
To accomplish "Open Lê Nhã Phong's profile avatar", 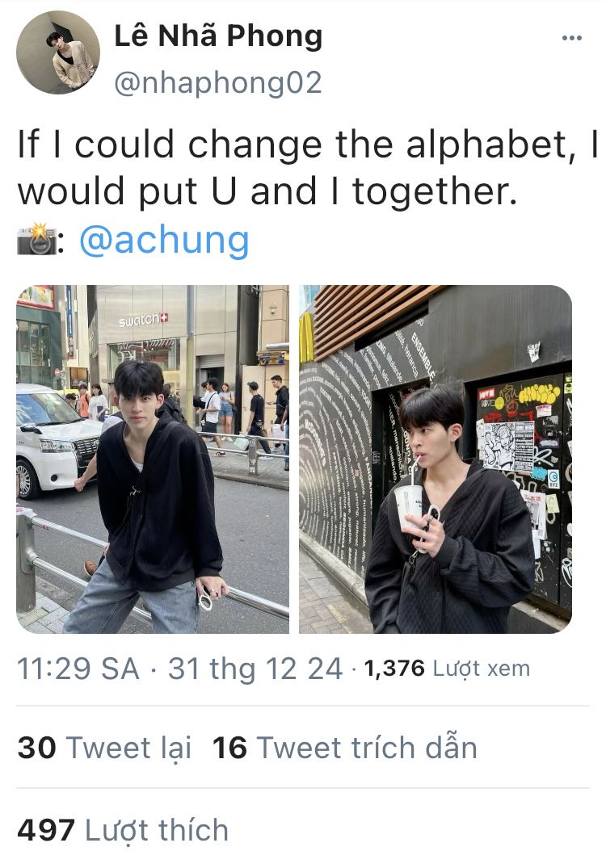I will (58, 52).
